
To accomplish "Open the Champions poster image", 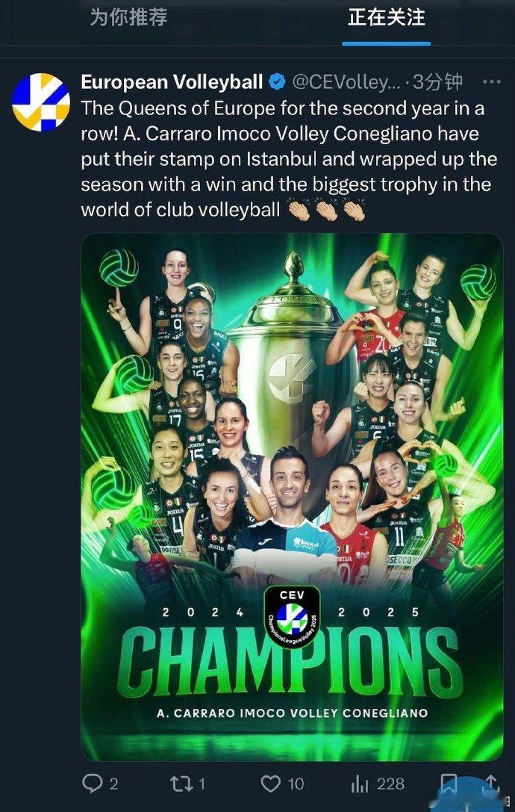I will 292,498.
